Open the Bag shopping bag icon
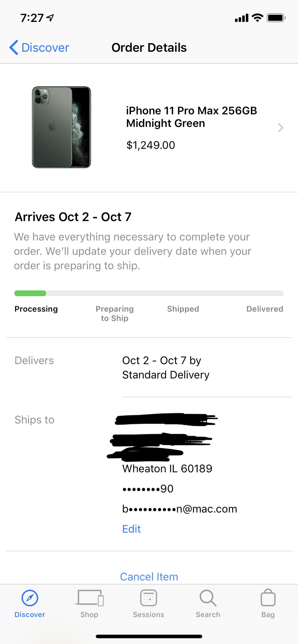This screenshot has width=298, height=644. click(268, 597)
